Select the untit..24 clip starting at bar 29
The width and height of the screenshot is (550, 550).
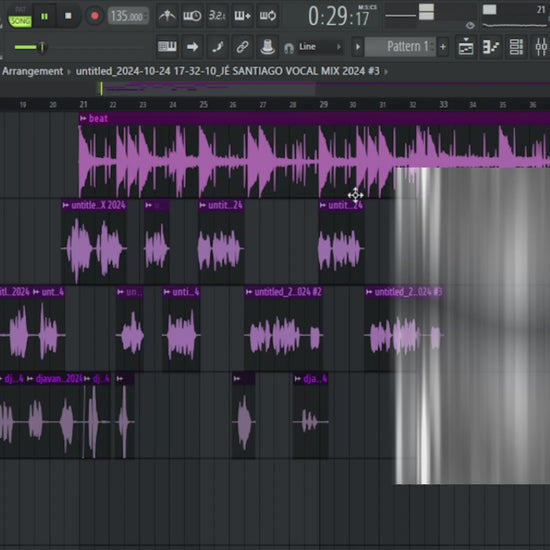point(345,205)
